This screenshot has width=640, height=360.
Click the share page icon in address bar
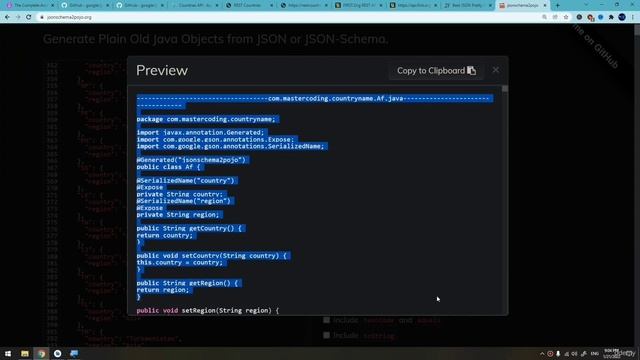point(555,17)
